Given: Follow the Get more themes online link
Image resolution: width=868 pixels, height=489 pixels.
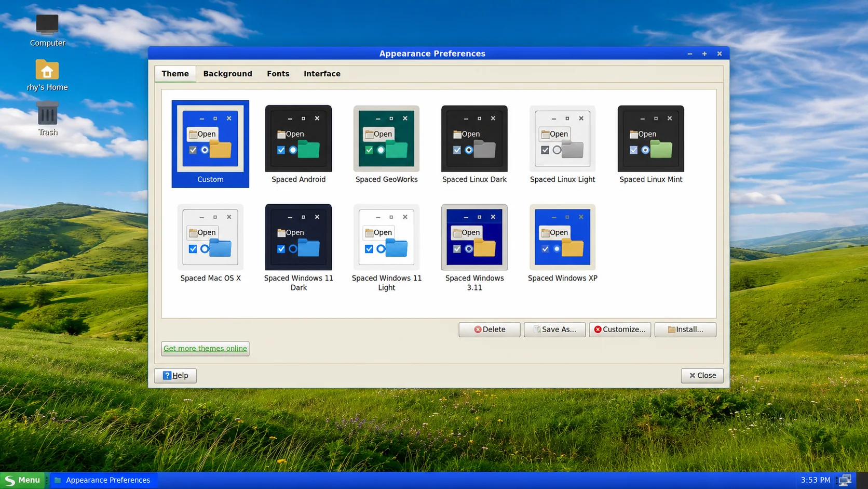Looking at the screenshot, I should click(x=205, y=349).
